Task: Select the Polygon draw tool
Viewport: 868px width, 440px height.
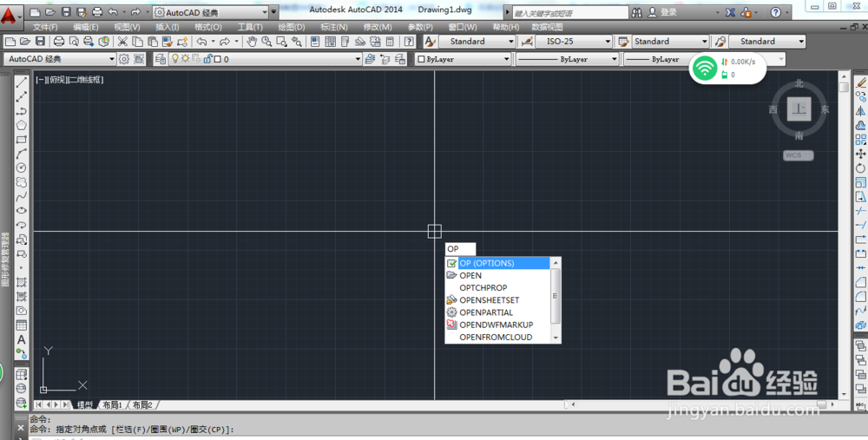Action: coord(22,126)
